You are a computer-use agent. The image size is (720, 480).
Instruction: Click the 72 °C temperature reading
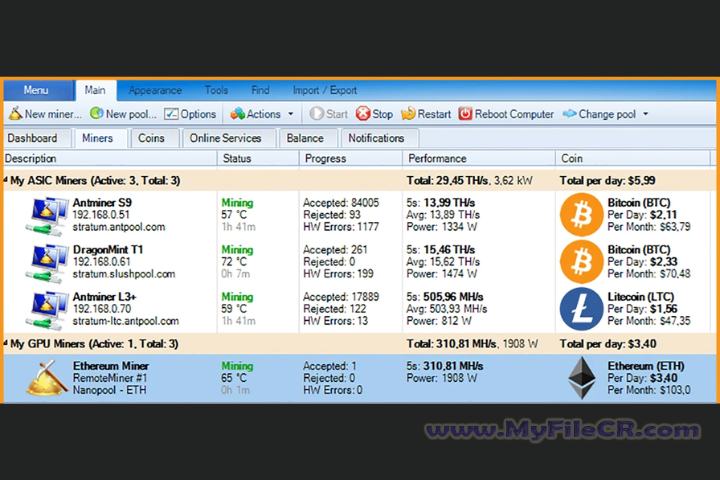pyautogui.click(x=234, y=262)
